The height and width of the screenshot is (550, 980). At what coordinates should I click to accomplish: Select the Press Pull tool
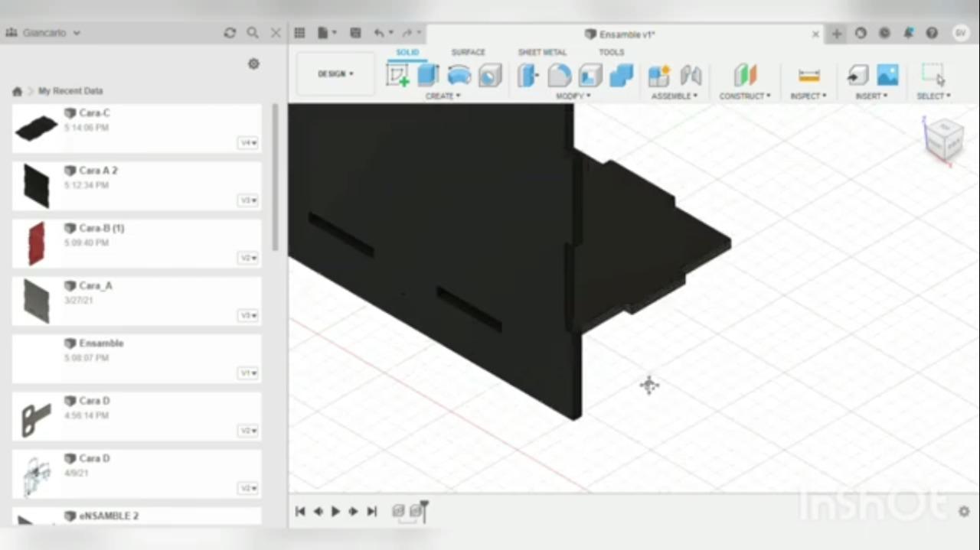528,75
